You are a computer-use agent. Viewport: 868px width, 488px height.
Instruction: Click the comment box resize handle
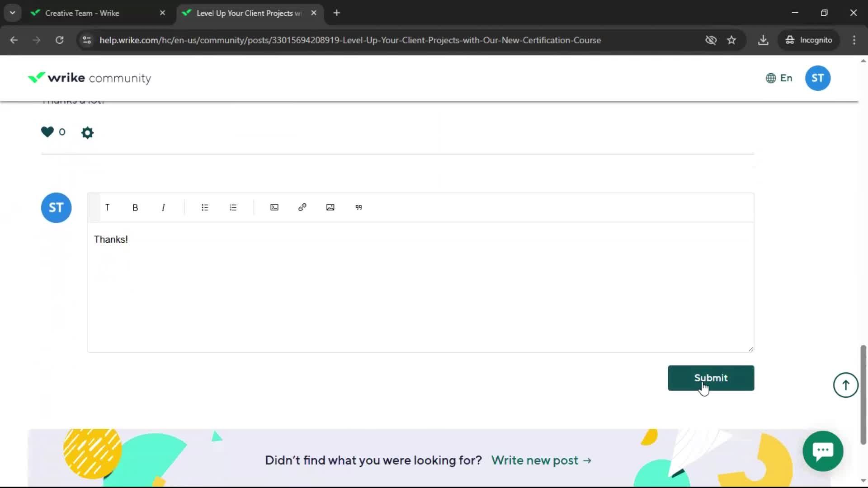tap(750, 349)
